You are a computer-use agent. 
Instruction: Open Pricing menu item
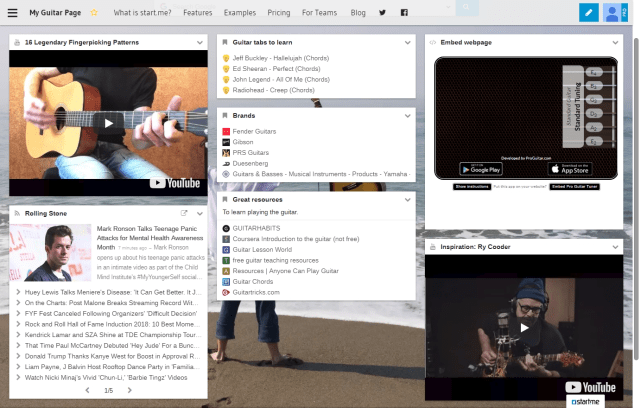pos(279,13)
